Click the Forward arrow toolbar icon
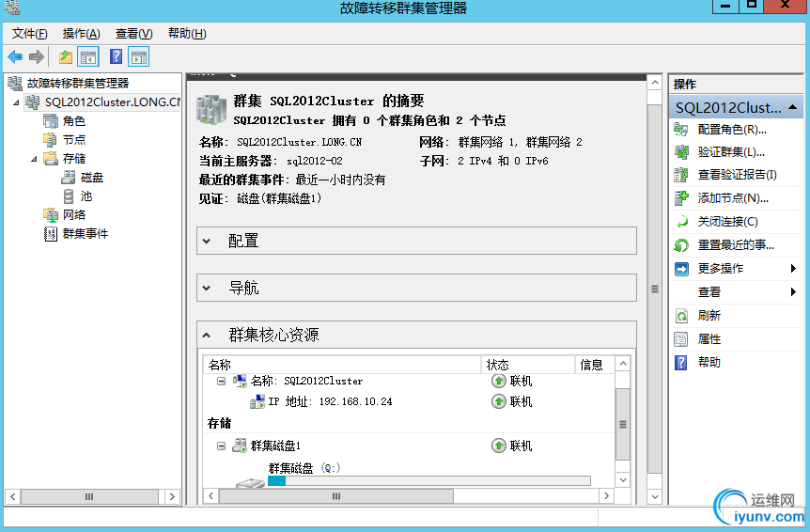 coord(36,56)
